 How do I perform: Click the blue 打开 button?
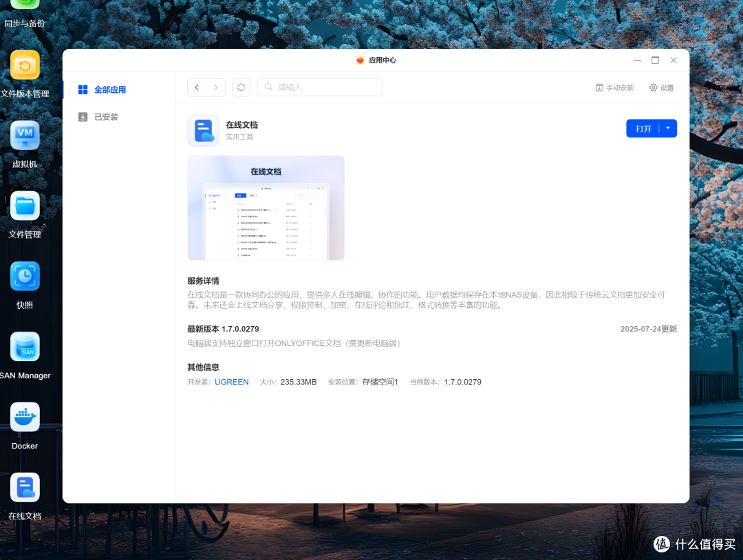tap(643, 129)
